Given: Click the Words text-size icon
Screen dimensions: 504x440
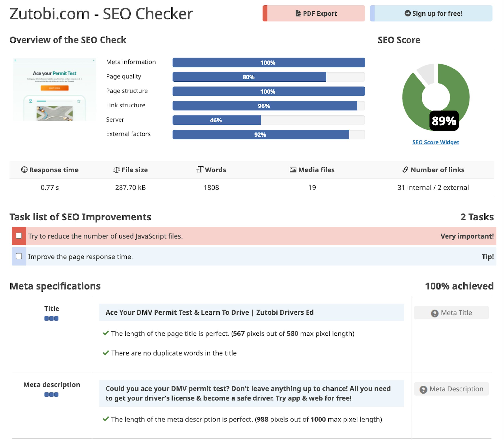Looking at the screenshot, I should coord(200,170).
